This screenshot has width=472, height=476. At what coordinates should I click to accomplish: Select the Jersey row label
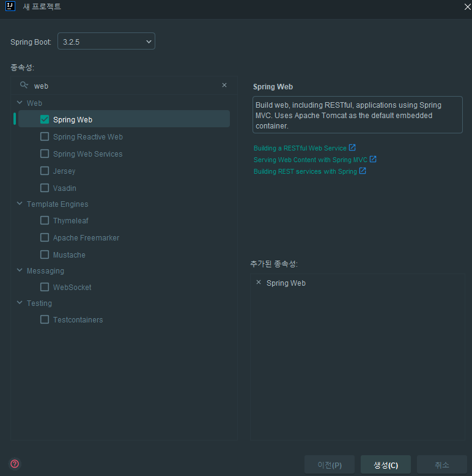64,171
